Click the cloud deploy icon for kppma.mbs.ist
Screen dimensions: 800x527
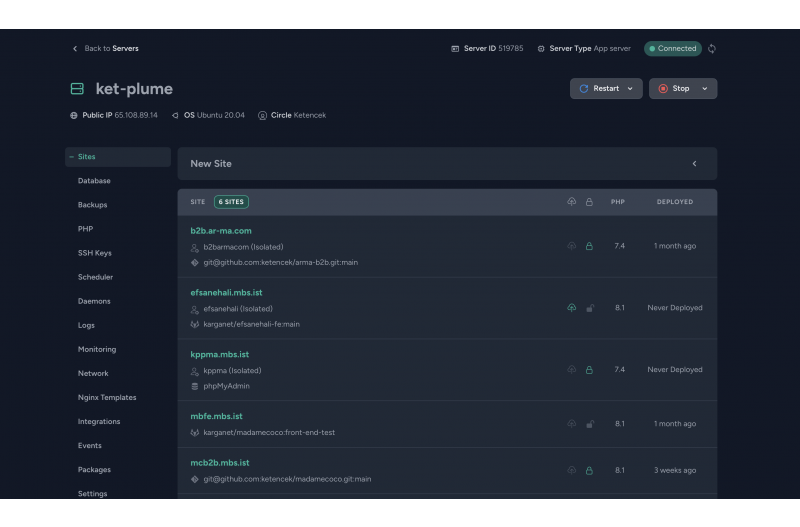pyautogui.click(x=572, y=370)
